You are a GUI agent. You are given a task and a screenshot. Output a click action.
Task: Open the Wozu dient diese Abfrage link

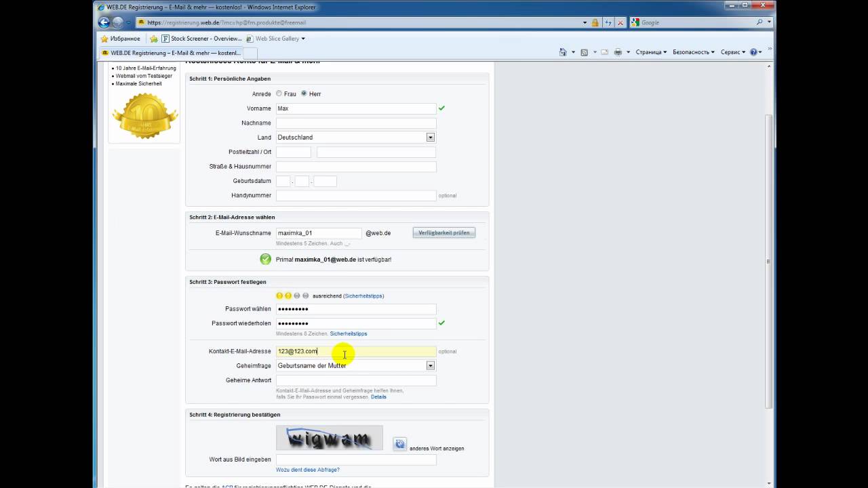click(x=308, y=470)
